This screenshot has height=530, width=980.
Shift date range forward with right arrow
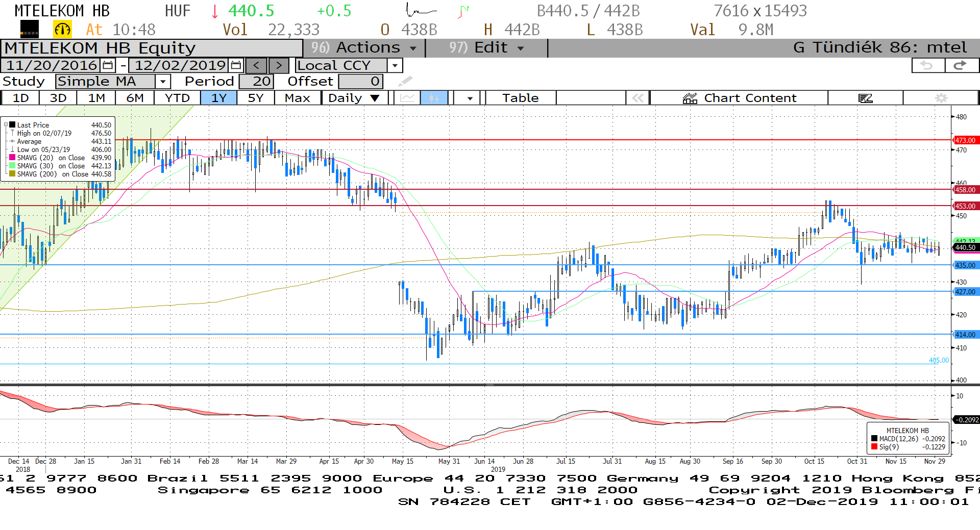(x=279, y=65)
